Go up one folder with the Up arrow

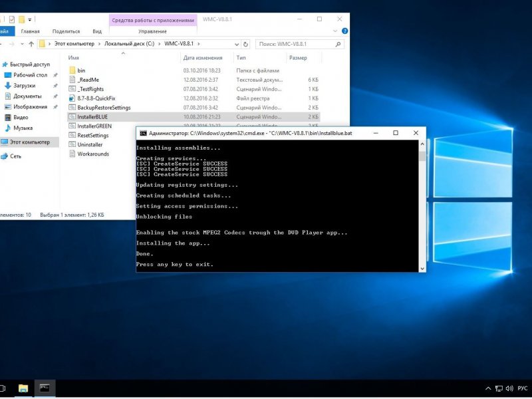point(31,44)
